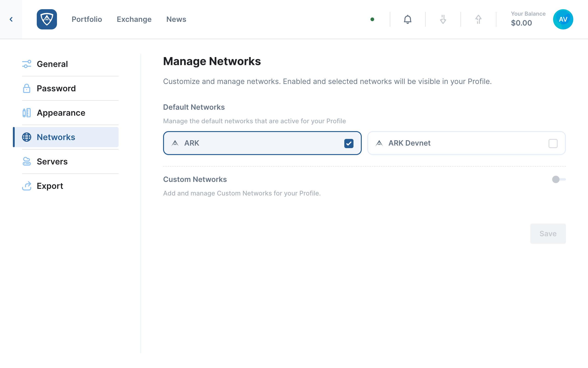Open the Exchange page
This screenshot has width=588, height=368.
click(134, 19)
